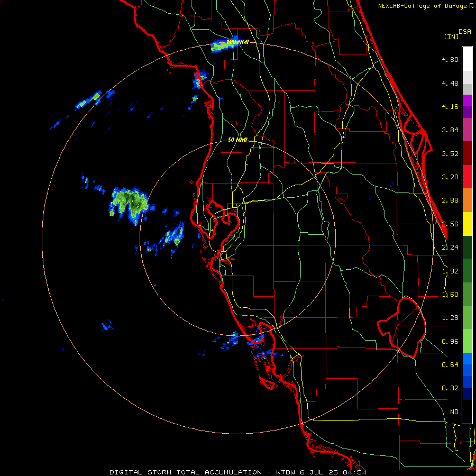This screenshot has width=476, height=476.
Task: Pick the light blue swatch beside 0.64
Action: [x=467, y=359]
